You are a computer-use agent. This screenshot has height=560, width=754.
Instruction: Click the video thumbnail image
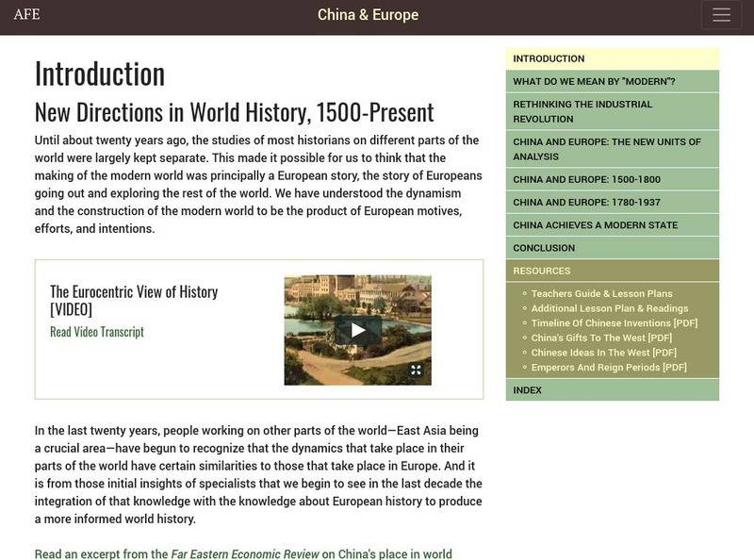pyautogui.click(x=358, y=330)
